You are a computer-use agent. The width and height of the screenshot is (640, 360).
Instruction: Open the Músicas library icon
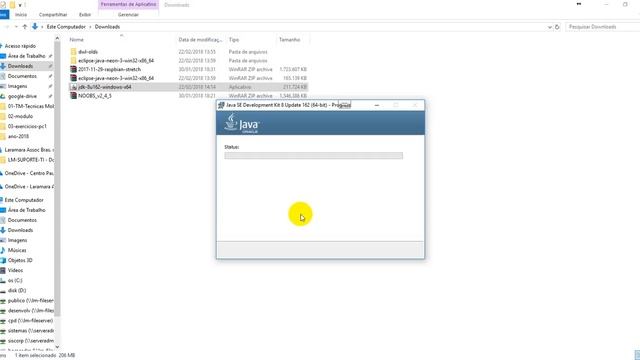(x=3, y=250)
